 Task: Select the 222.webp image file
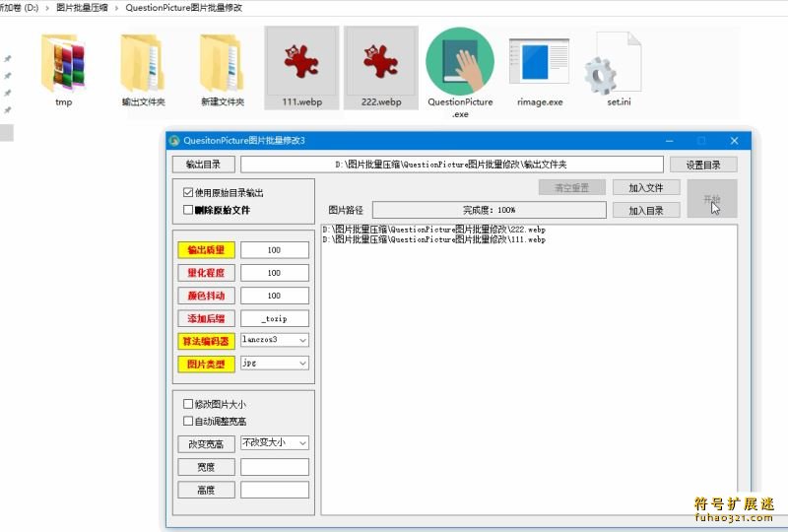380,64
